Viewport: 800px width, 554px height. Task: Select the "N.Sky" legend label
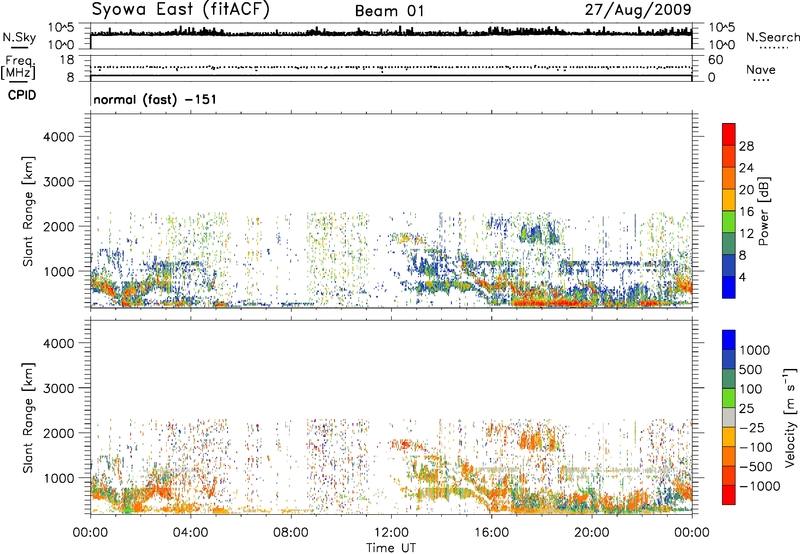pos(19,37)
